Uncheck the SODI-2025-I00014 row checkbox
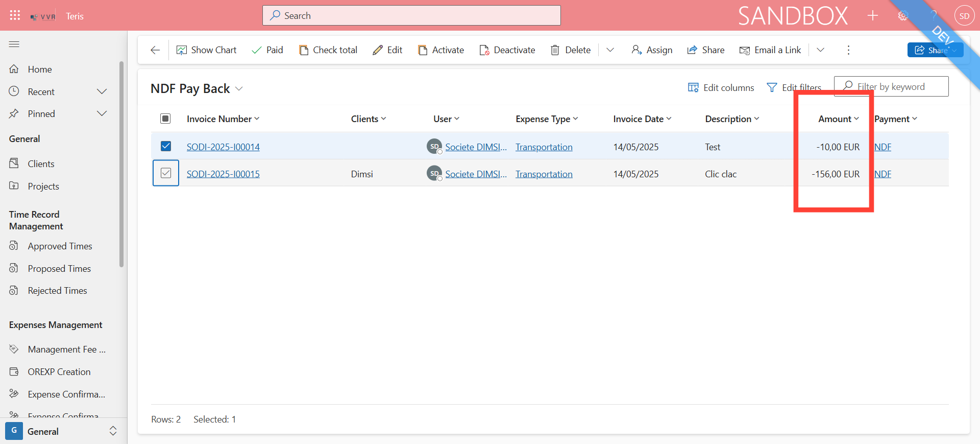 [166, 146]
